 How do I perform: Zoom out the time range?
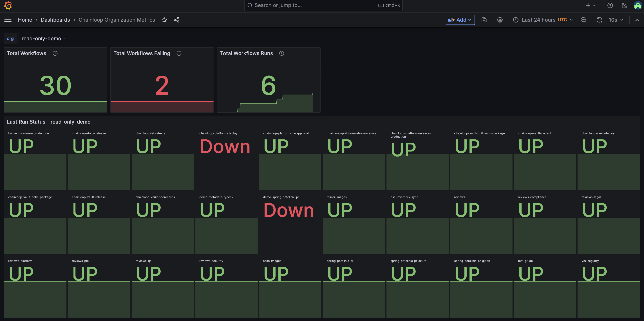583,20
